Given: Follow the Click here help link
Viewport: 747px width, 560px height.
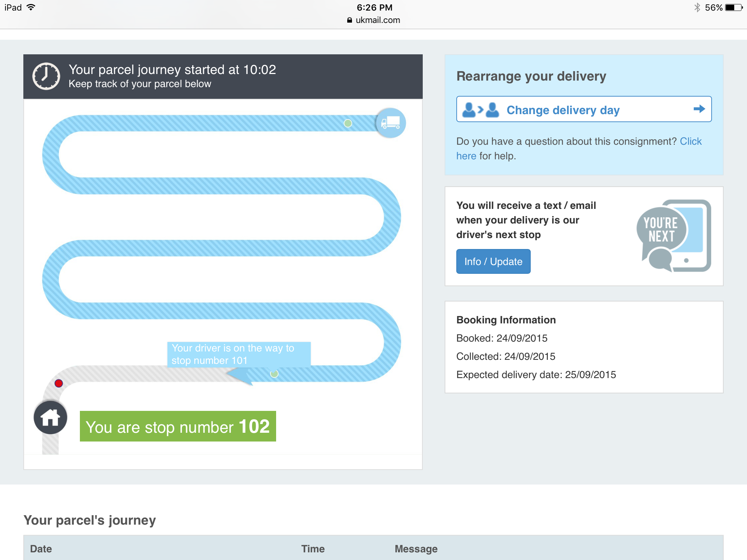Looking at the screenshot, I should pyautogui.click(x=690, y=141).
